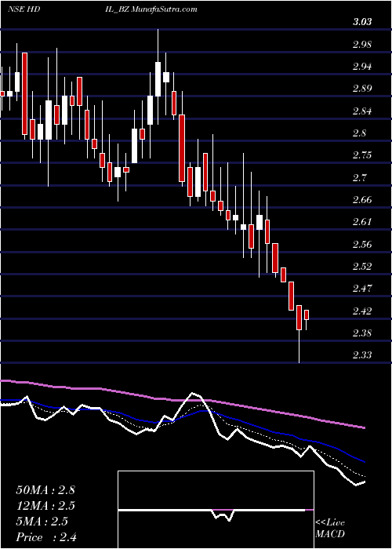Click the 2.89 price axis label
This screenshot has height=549, width=392.
point(362,89)
